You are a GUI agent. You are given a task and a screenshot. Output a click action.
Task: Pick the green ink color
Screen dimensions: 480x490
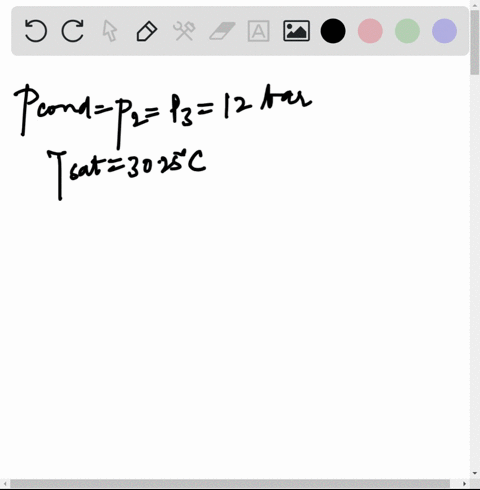(x=407, y=31)
